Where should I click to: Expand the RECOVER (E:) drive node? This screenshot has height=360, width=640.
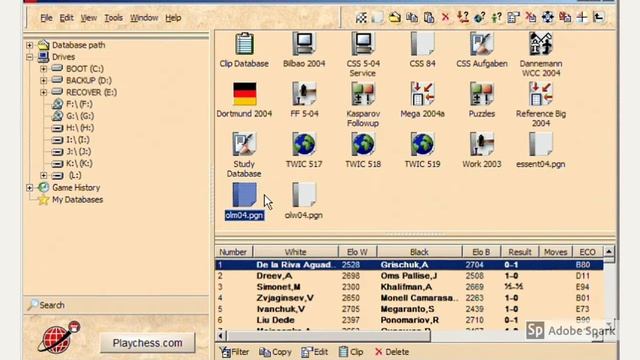coord(43,92)
